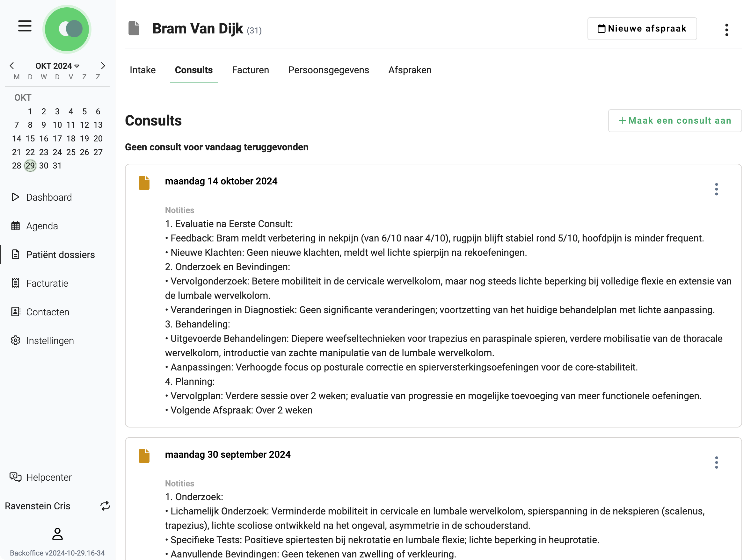
Task: Open Instellingen via the gear icon
Action: (15, 340)
